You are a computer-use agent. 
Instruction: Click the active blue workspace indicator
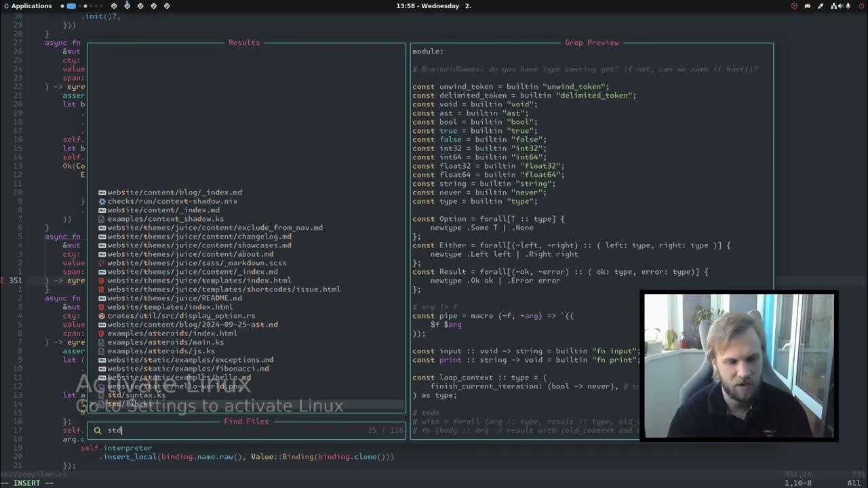[71, 5]
